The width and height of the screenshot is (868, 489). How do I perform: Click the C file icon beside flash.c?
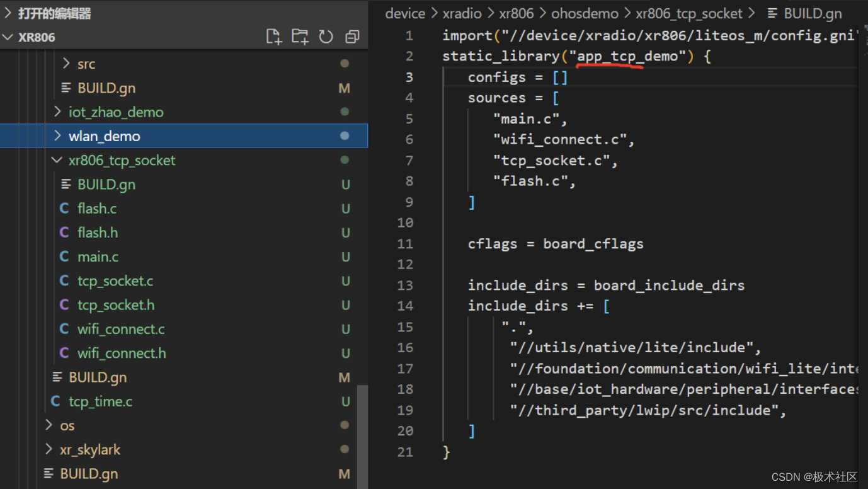[x=64, y=209]
